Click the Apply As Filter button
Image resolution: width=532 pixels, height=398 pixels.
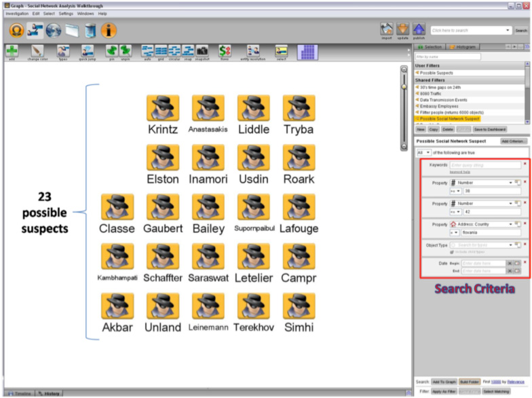[x=444, y=391]
